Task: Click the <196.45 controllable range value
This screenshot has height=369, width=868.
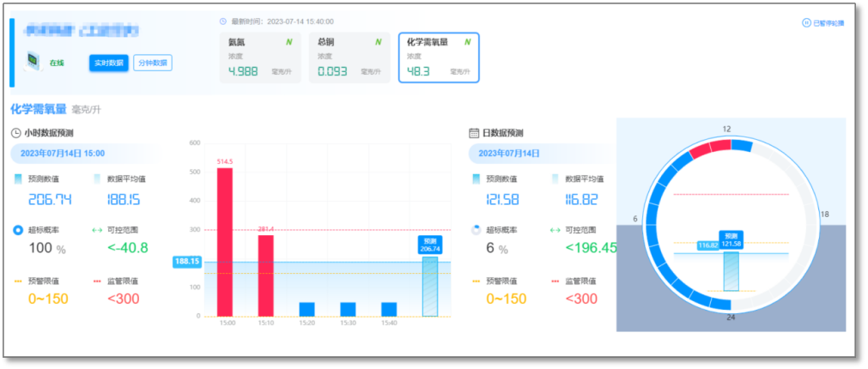Action: coord(591,248)
